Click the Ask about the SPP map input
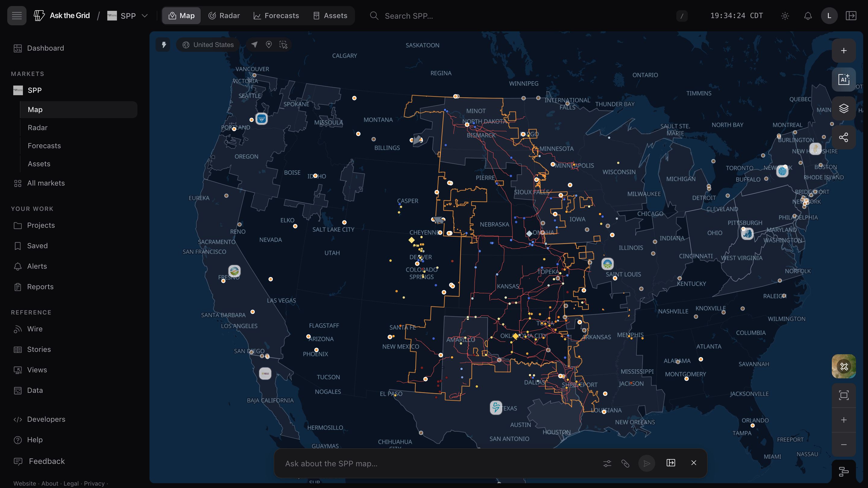The height and width of the screenshot is (488, 868). tap(438, 463)
